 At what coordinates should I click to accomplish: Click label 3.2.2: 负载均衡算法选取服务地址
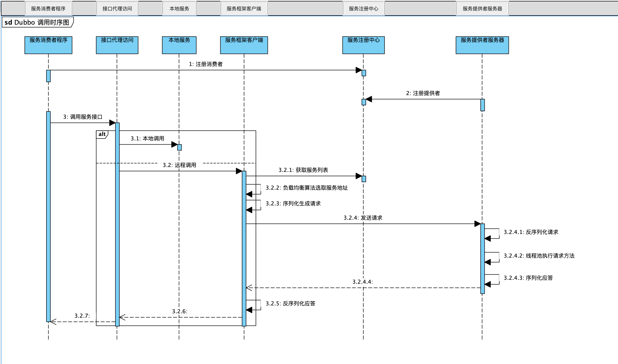(307, 188)
